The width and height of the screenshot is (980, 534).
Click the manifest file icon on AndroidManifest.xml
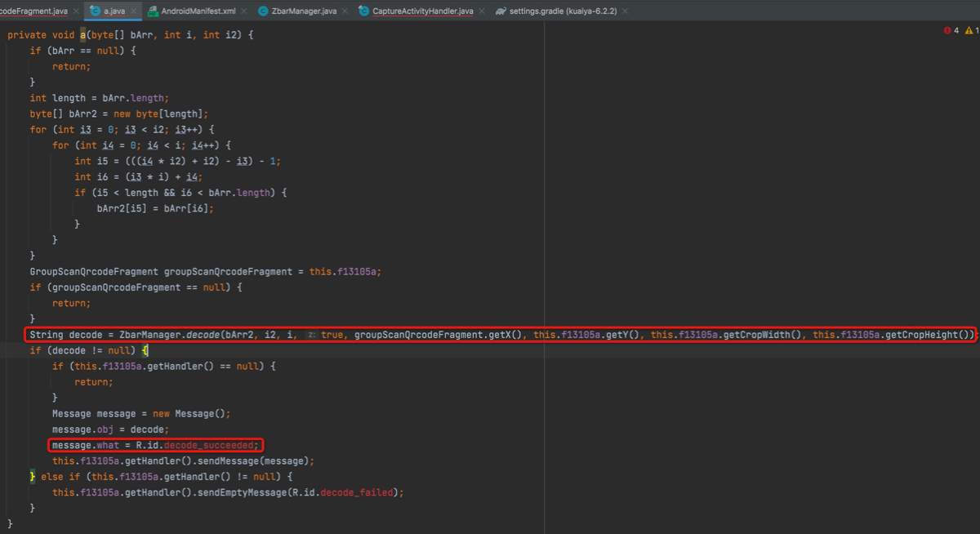tap(154, 11)
